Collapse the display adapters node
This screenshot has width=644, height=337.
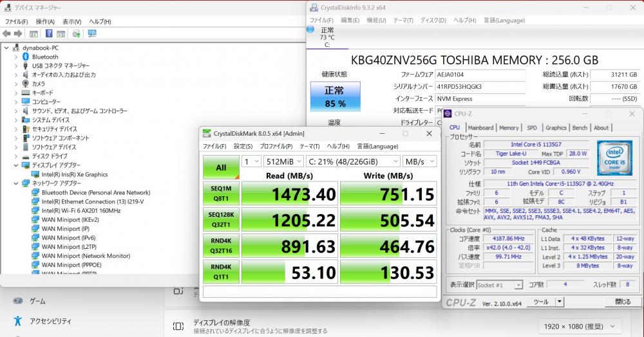15,165
